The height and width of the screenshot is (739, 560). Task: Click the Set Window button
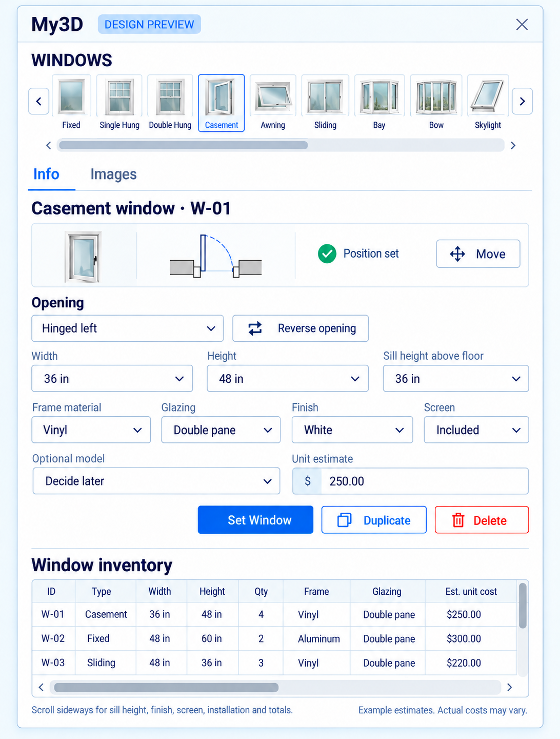255,520
